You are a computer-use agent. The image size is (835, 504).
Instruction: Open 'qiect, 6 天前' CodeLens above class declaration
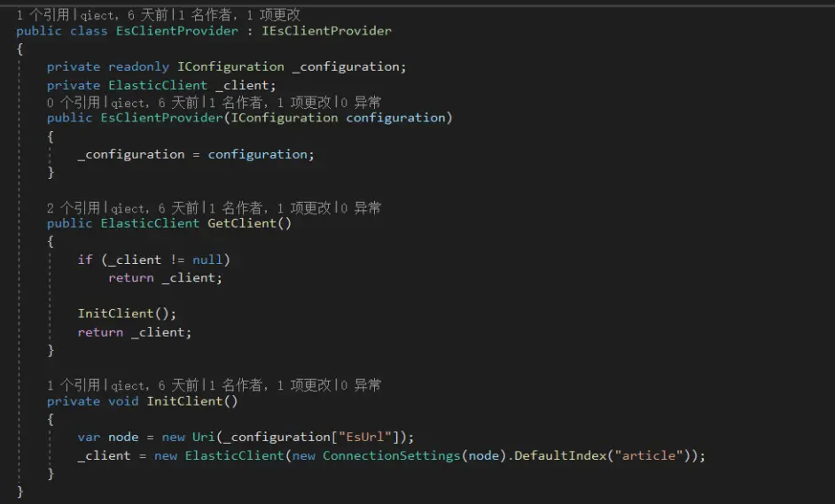pyautogui.click(x=124, y=15)
